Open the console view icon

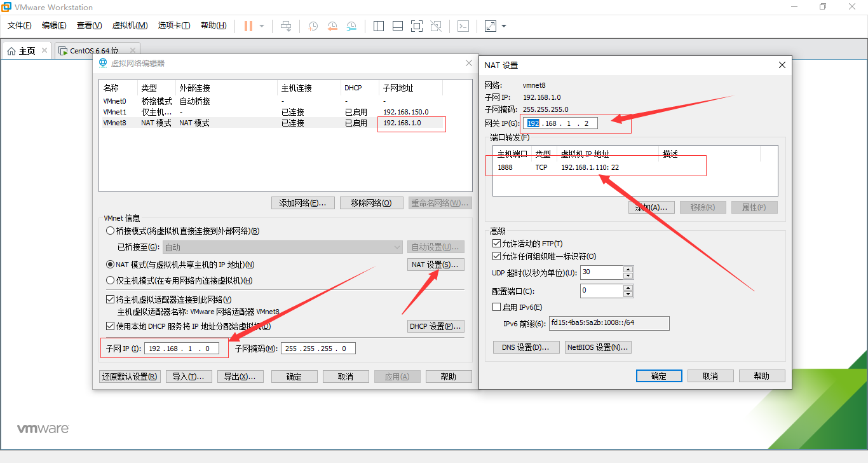click(464, 26)
